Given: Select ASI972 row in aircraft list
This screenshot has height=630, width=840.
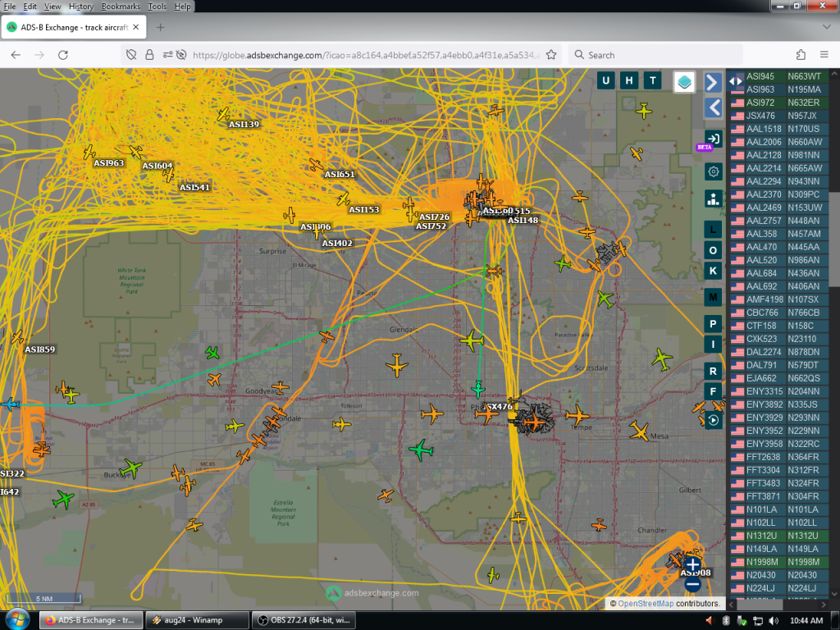Looking at the screenshot, I should pos(779,103).
